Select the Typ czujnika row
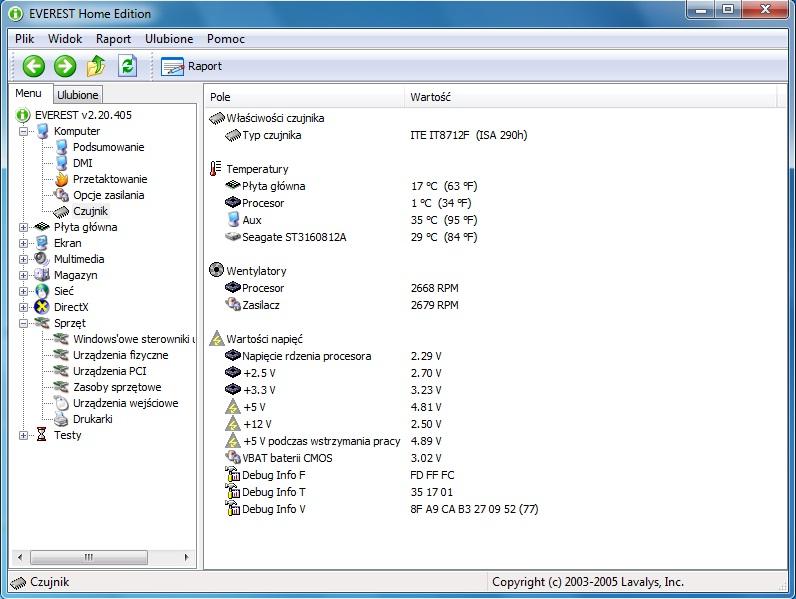Image resolution: width=796 pixels, height=599 pixels. pyautogui.click(x=376, y=136)
